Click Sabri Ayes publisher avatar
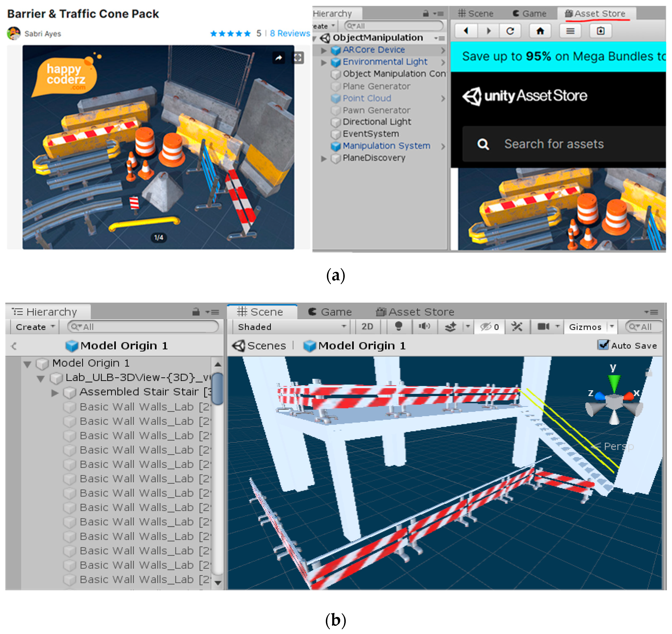 (x=14, y=33)
